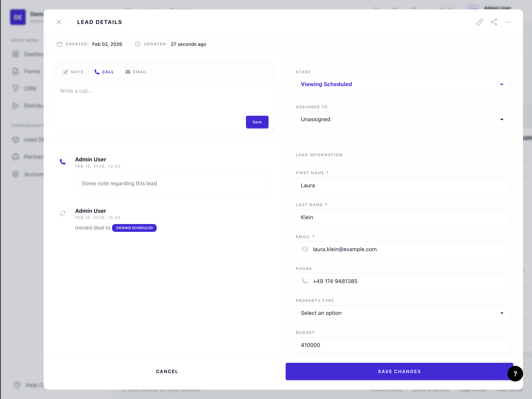Open the copy link icon
Screen dimensions: 532x399
pyautogui.click(x=480, y=22)
